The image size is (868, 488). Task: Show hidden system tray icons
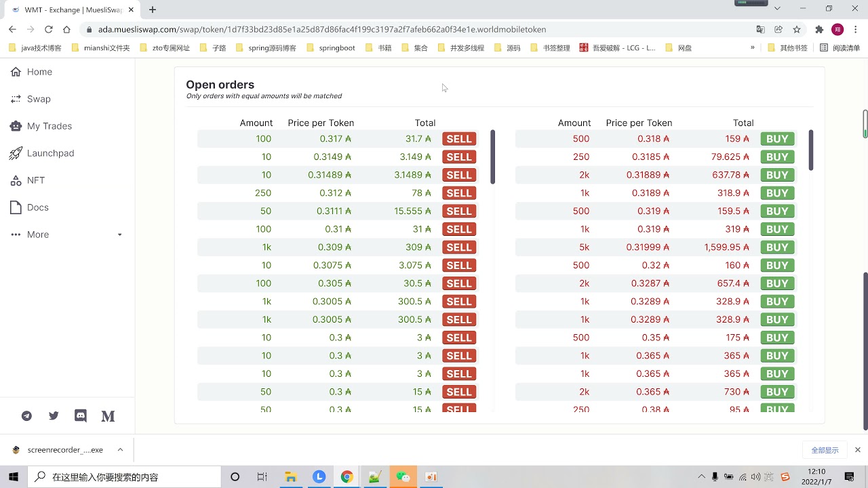(x=701, y=476)
